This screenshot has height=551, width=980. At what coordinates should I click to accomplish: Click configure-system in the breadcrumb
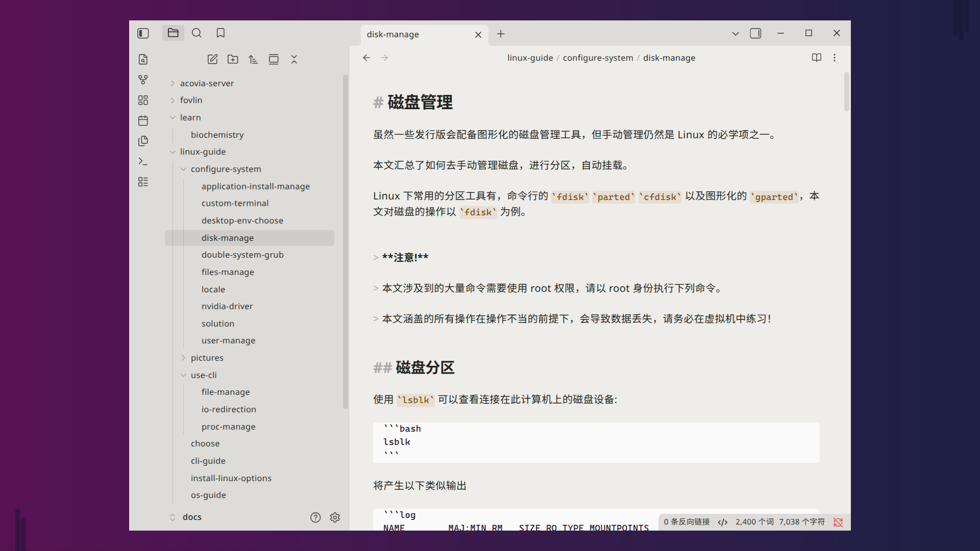click(x=598, y=58)
